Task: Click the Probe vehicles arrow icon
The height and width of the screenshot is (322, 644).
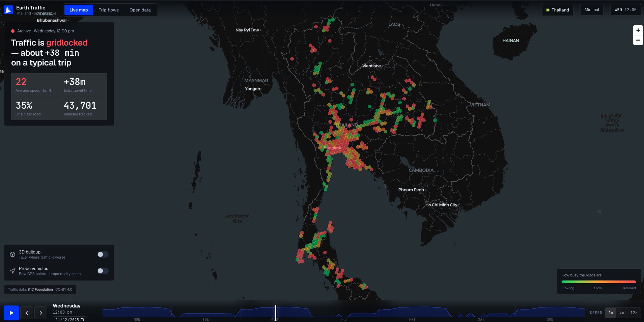Action: [12, 271]
